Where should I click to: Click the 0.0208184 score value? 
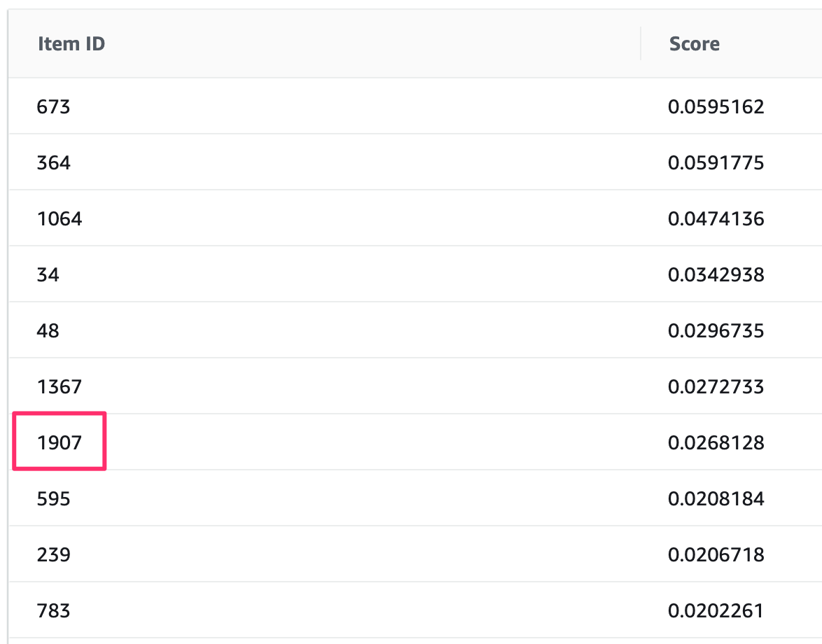[x=716, y=499]
